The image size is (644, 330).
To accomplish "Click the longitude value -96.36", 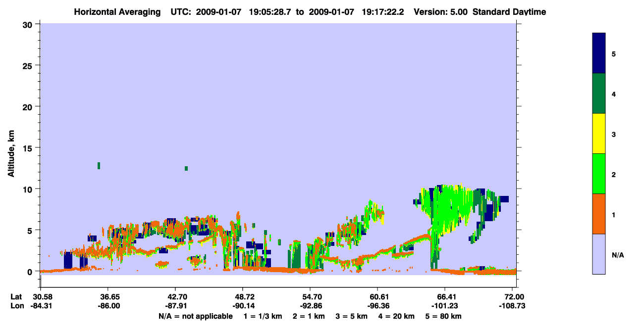I will (x=377, y=306).
